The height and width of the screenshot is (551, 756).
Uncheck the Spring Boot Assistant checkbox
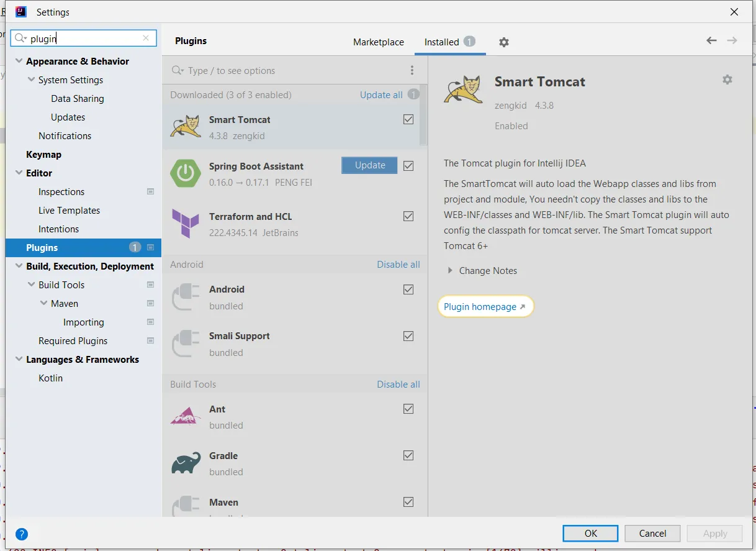[x=408, y=166]
